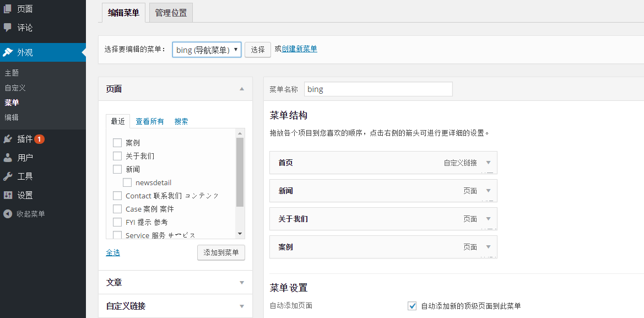644x318 pixels.
Task: Select the 用户 users icon
Action: pos(9,157)
